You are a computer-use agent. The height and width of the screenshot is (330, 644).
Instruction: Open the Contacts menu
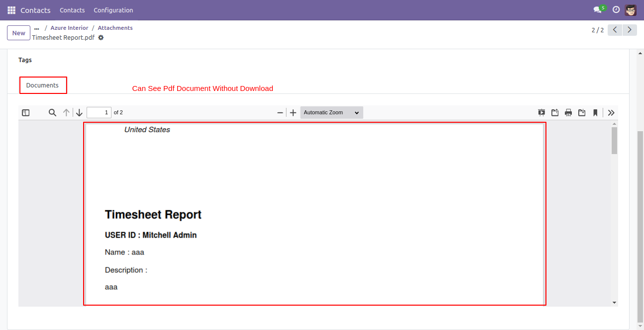click(72, 10)
